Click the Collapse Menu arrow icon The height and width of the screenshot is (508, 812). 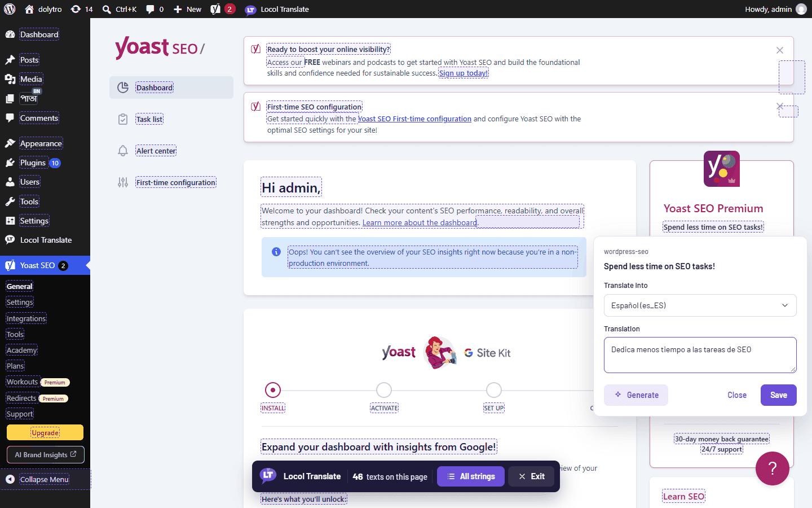pyautogui.click(x=10, y=479)
